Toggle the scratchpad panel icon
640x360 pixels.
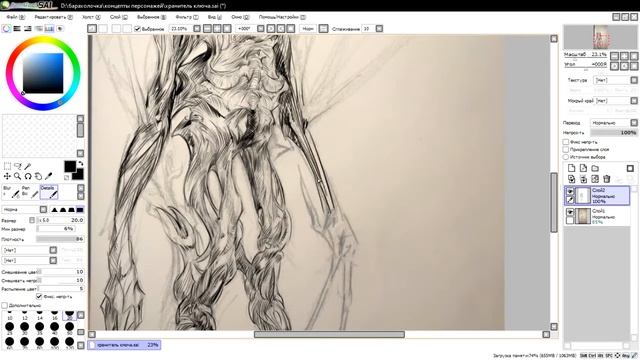60,29
